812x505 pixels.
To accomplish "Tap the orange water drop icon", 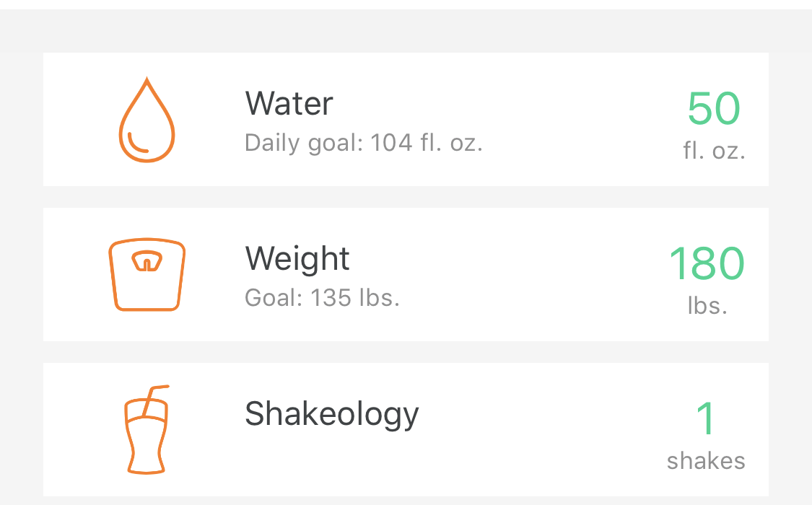I will tap(147, 120).
